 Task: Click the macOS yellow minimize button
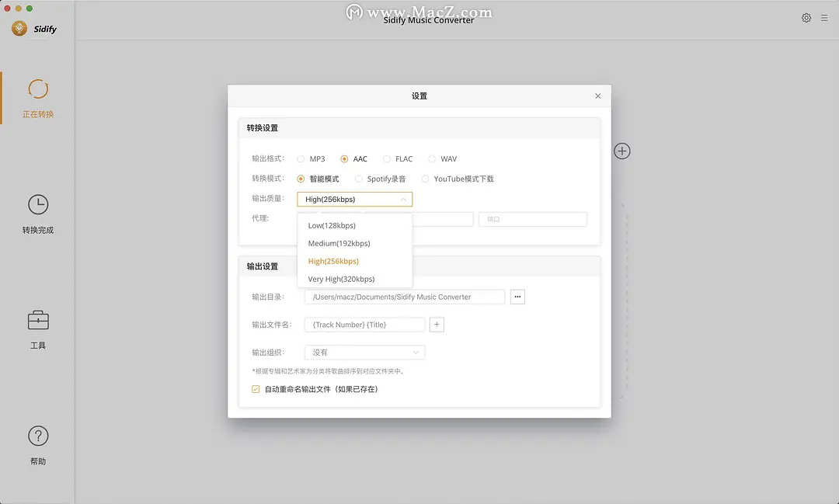[x=18, y=8]
